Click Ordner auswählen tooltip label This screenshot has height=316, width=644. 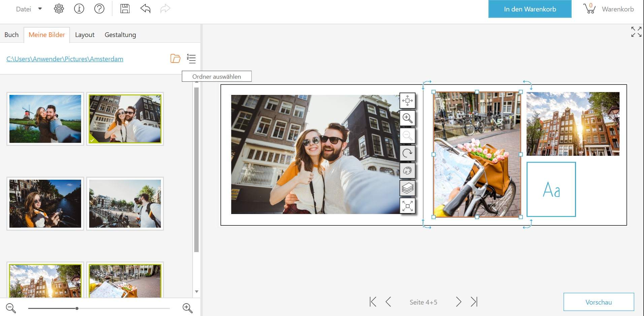tap(216, 76)
